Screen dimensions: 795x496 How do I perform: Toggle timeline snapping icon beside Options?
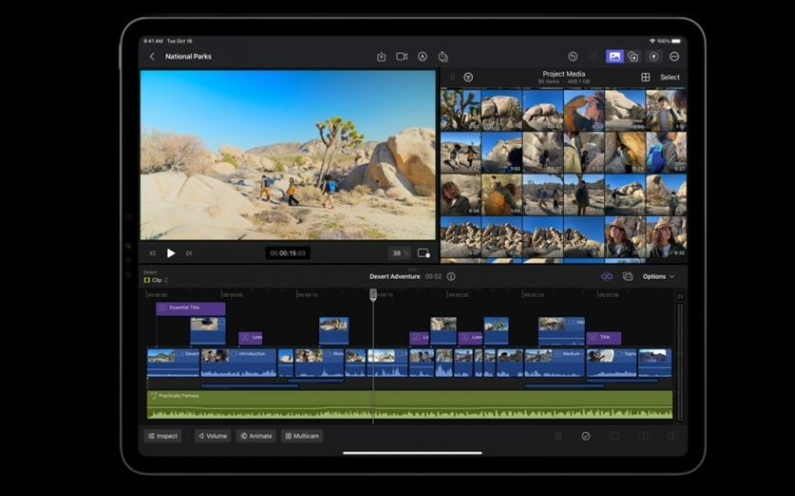pyautogui.click(x=606, y=276)
